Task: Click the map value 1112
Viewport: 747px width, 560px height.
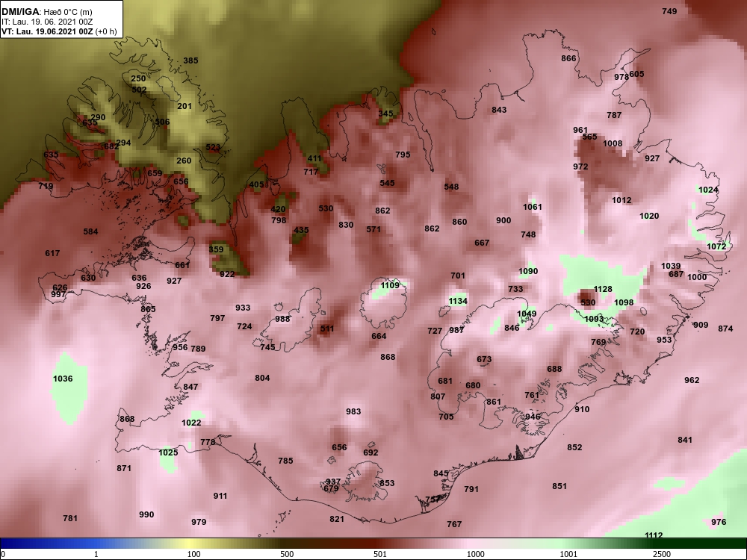Action: click(653, 535)
